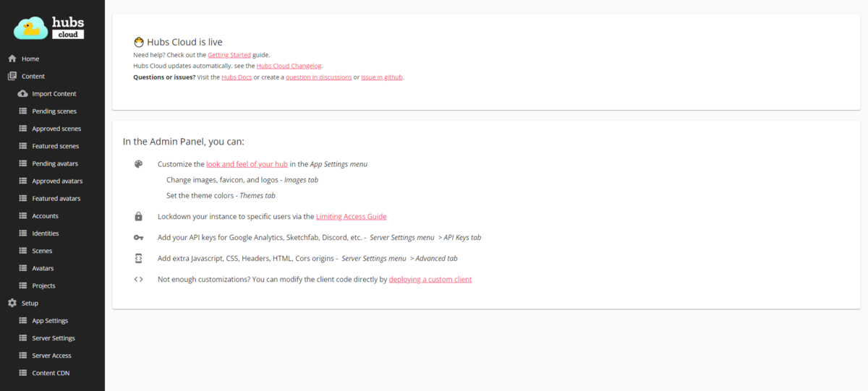Open Server Access

(52, 356)
